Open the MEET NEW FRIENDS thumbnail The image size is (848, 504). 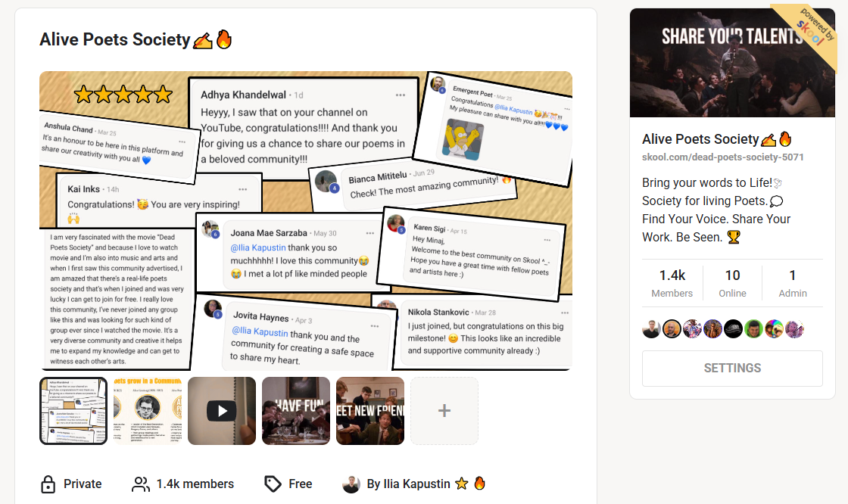click(x=370, y=411)
